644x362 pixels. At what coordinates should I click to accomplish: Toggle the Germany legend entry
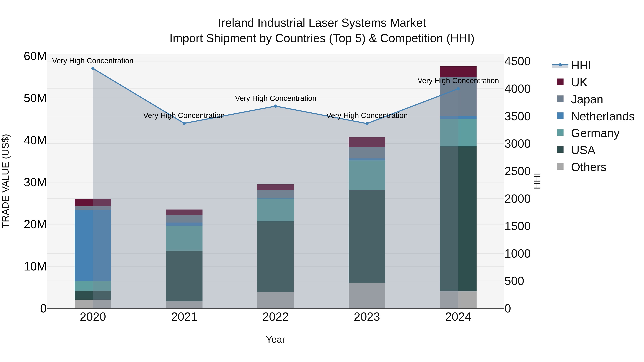coord(588,133)
